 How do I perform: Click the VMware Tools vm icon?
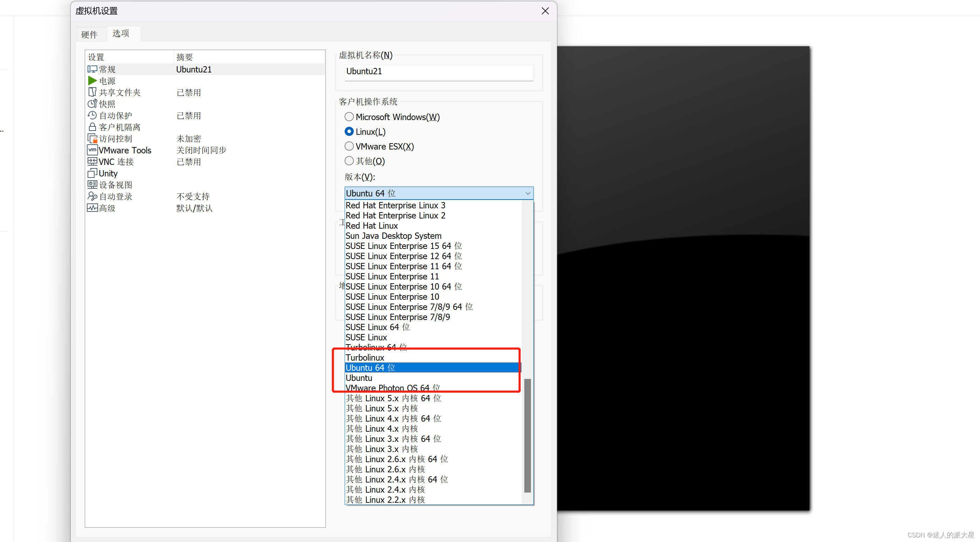[x=92, y=150]
